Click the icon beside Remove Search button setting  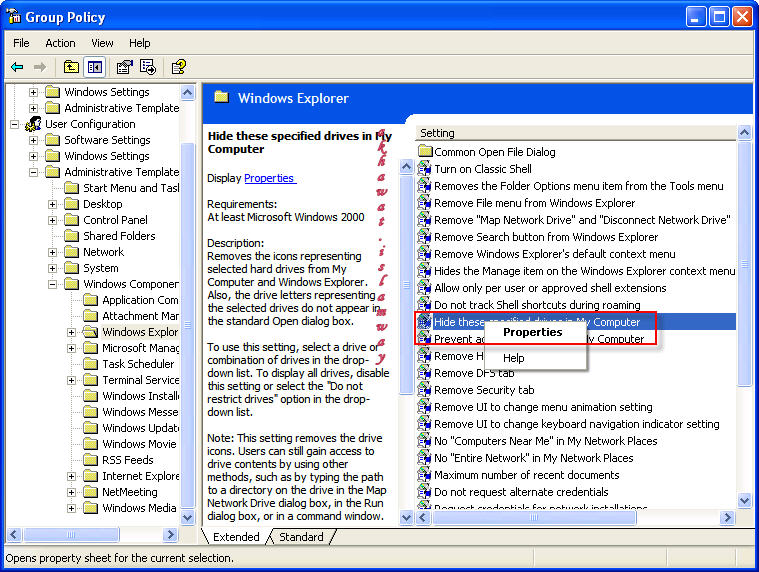click(x=425, y=237)
